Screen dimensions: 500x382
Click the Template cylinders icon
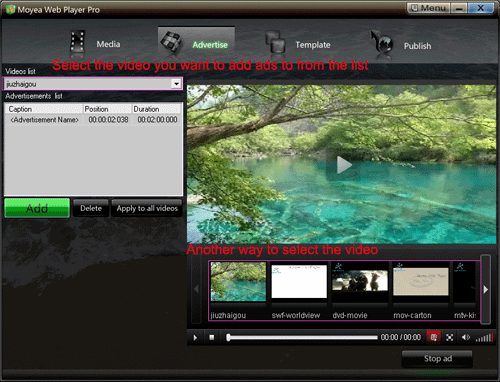pyautogui.click(x=276, y=42)
